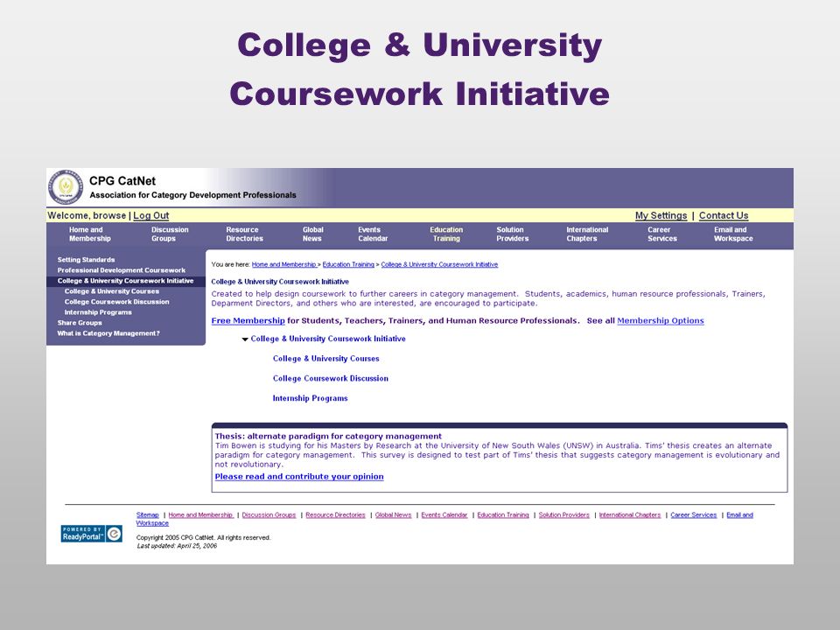Select Share Groups in the sidebar
This screenshot has width=840, height=630.
click(x=80, y=323)
